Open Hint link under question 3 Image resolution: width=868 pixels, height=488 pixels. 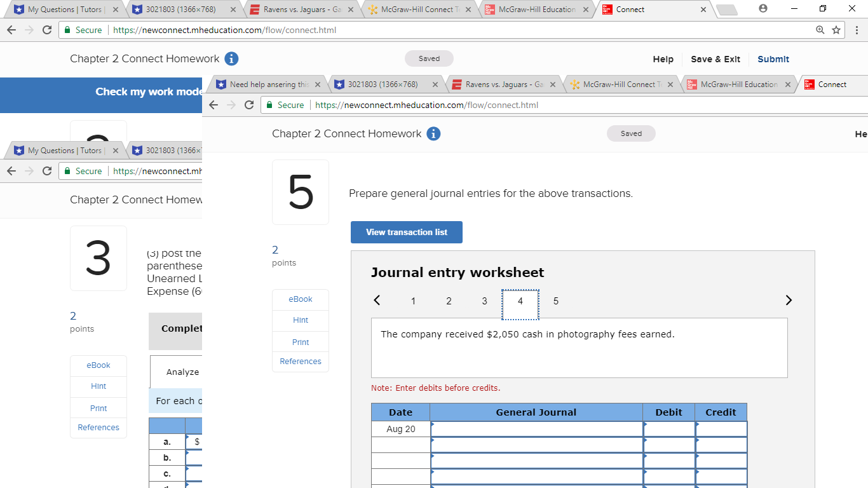pyautogui.click(x=98, y=386)
